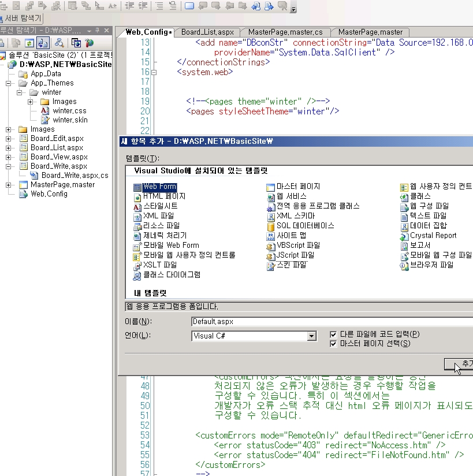
Task: Select the JScript 파일 template
Action: point(295,255)
